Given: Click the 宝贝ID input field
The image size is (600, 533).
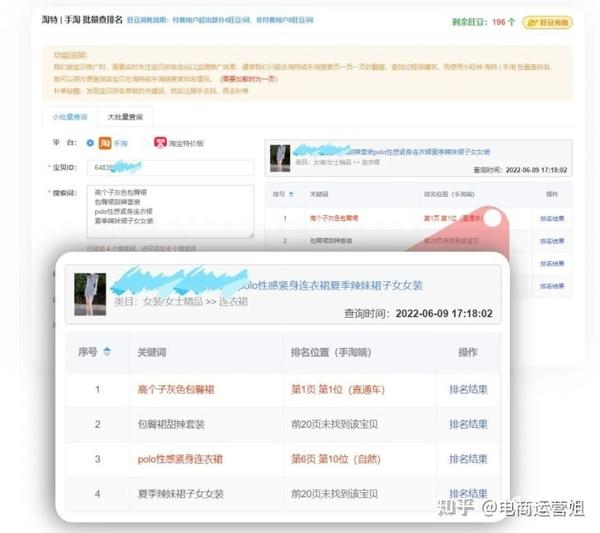Looking at the screenshot, I should pos(170,168).
